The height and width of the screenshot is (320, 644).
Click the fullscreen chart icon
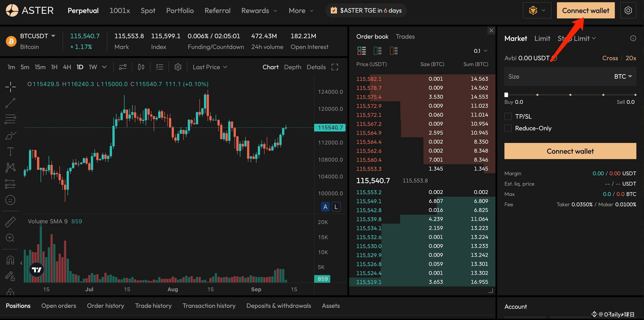[x=335, y=67]
